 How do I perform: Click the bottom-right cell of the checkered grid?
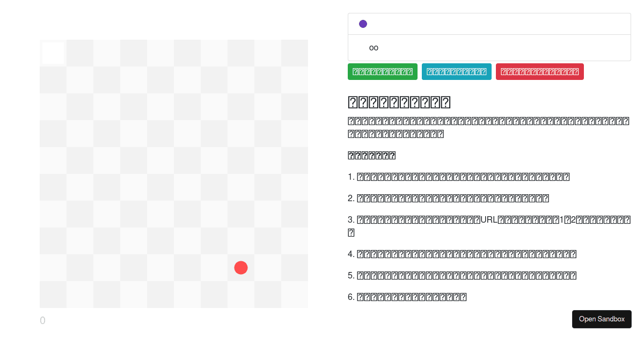coord(294,294)
